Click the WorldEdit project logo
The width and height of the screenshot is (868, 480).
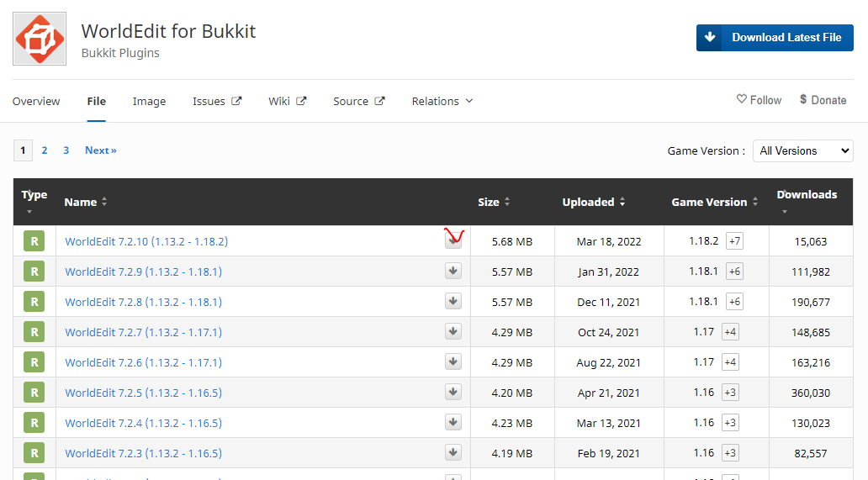click(x=40, y=39)
